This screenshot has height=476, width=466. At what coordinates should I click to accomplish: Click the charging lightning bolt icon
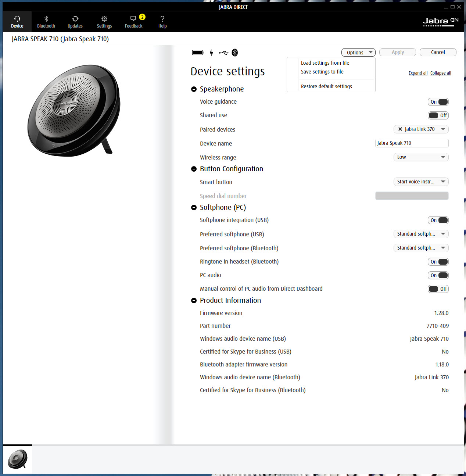(211, 53)
